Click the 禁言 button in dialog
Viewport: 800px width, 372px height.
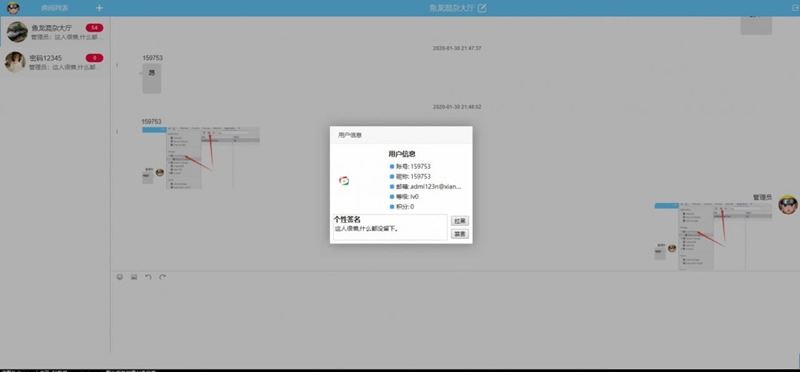coord(460,234)
